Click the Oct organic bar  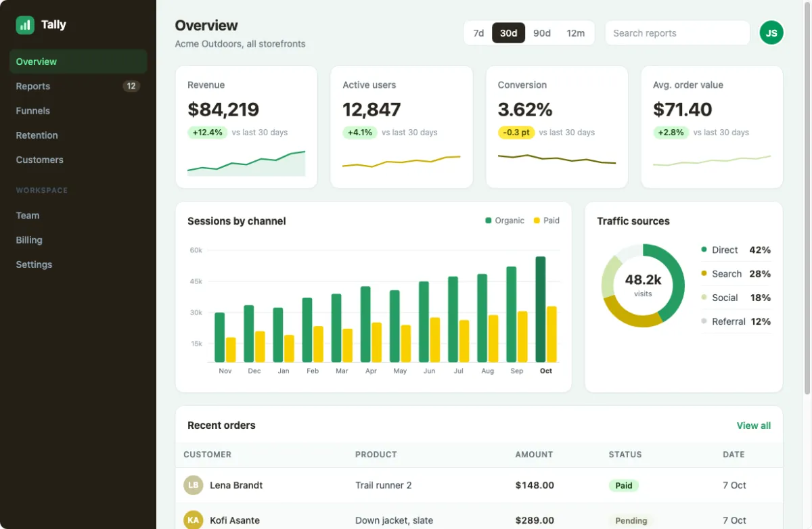pos(541,309)
